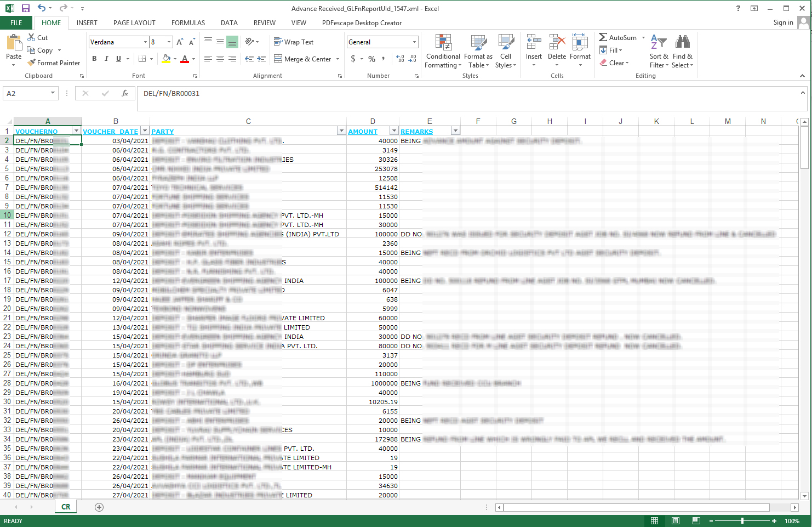The height and width of the screenshot is (527, 812).
Task: Toggle Italic text formatting
Action: [106, 59]
